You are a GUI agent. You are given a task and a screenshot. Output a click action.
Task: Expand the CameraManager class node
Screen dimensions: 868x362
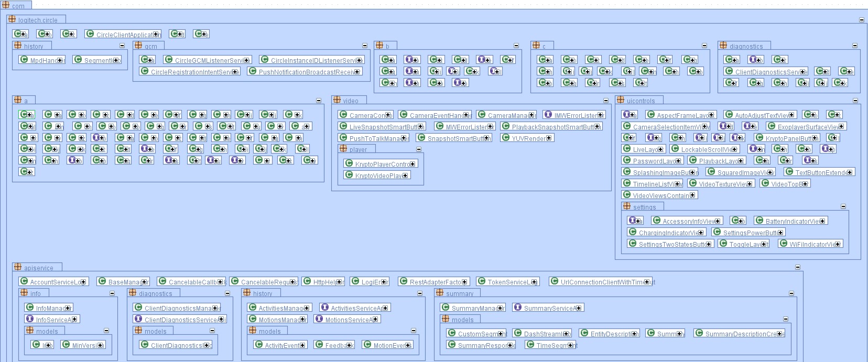tap(531, 115)
